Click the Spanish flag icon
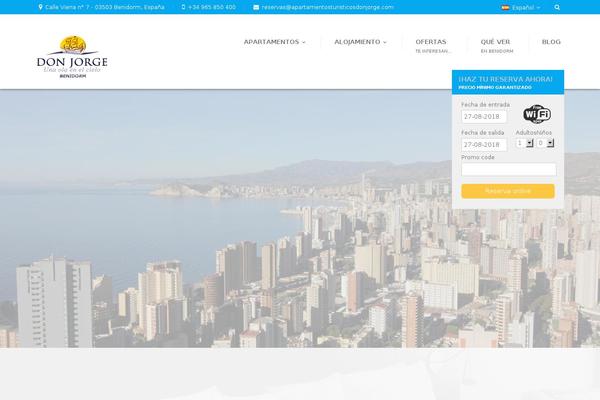 coord(505,7)
